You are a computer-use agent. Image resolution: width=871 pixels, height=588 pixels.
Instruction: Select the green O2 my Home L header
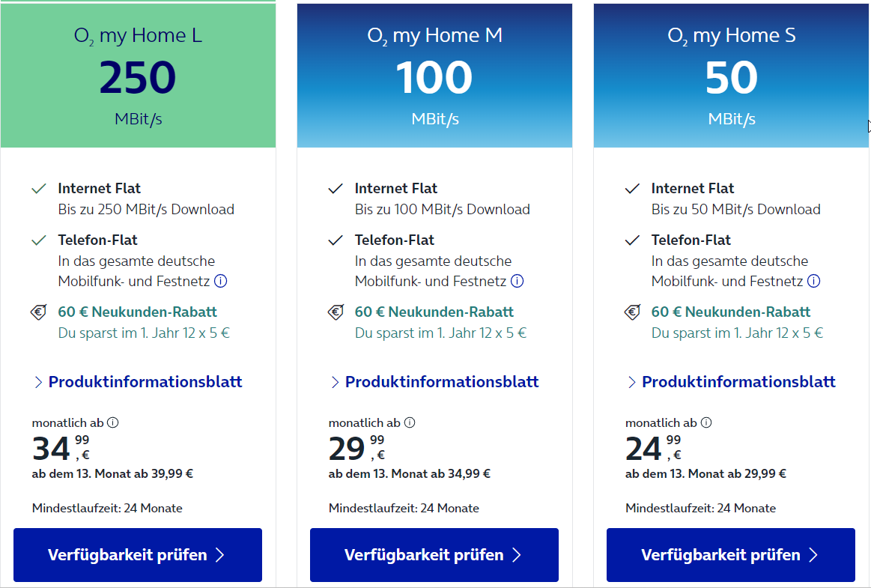coord(138,76)
